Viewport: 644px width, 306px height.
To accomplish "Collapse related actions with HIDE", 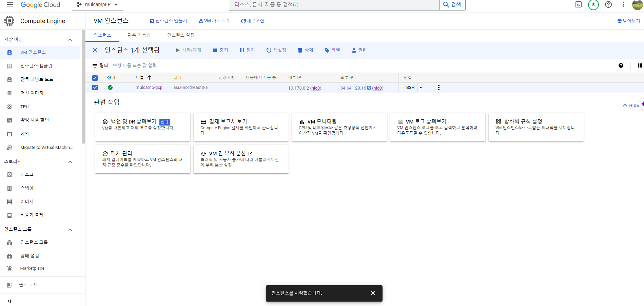I will (x=631, y=106).
